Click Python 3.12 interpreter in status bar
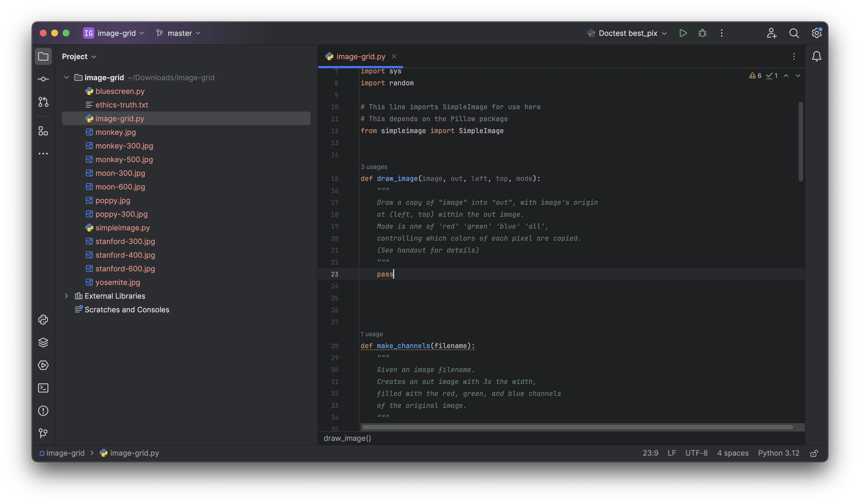 778,453
